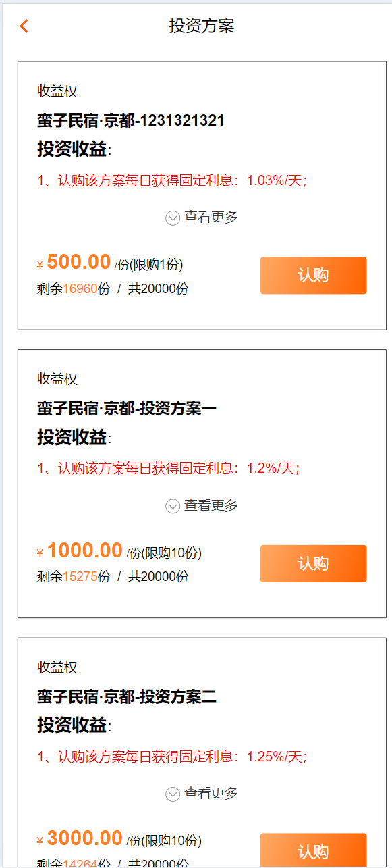Open the 蛮子民宿·京都-投资方案二 title
This screenshot has width=392, height=868.
127,696
